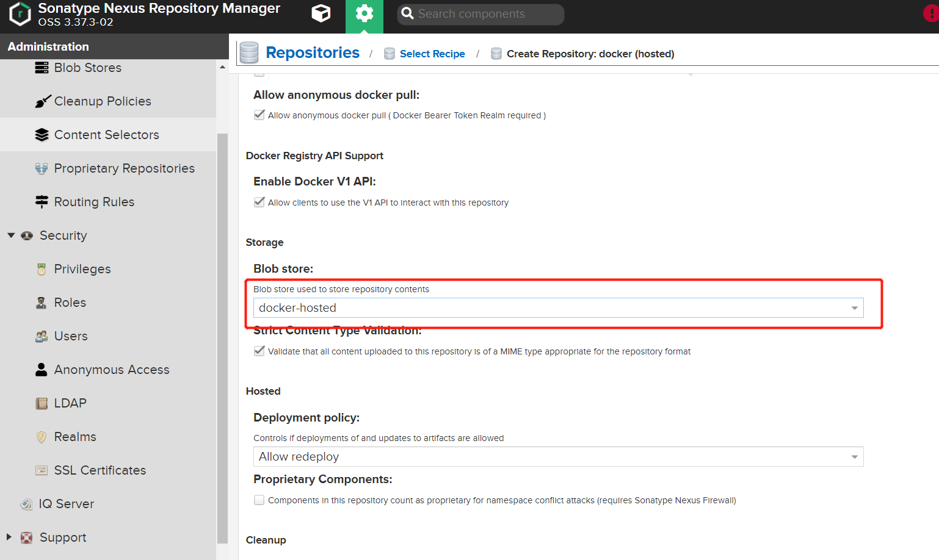Click the Sonatype Nexus Repository Manager title
The height and width of the screenshot is (560, 939).
tap(159, 9)
